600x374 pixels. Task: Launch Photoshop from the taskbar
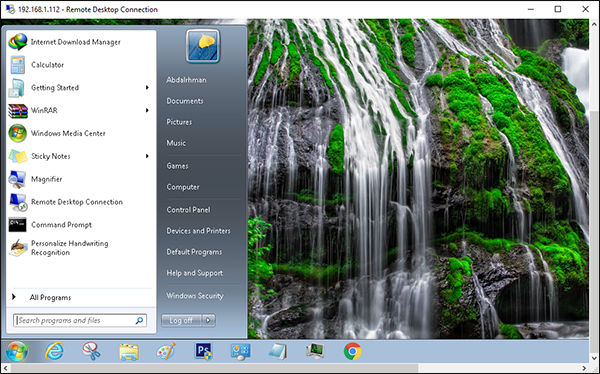[203, 351]
